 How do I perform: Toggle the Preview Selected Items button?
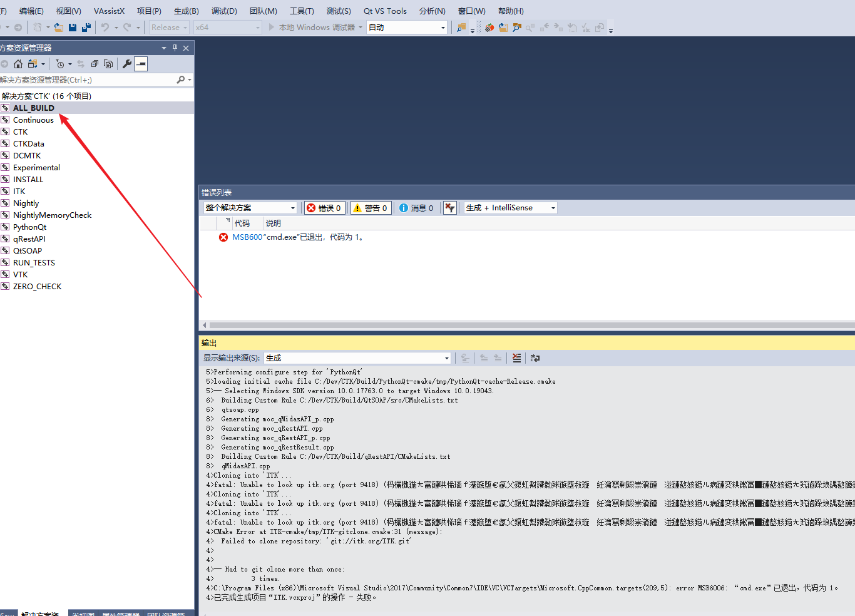pyautogui.click(x=141, y=64)
